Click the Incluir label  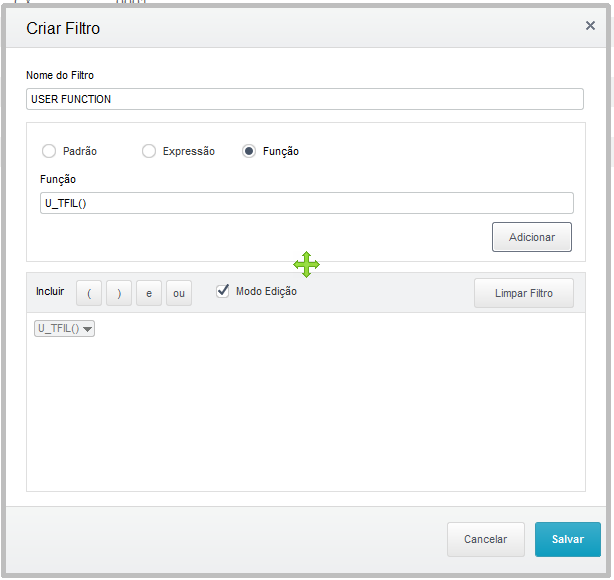pyautogui.click(x=50, y=291)
